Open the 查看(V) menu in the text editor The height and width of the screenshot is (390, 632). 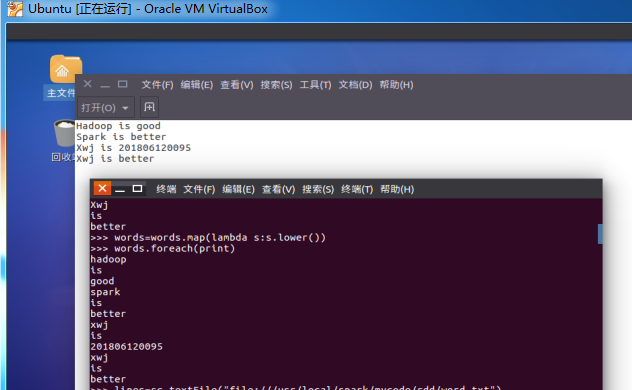point(237,85)
